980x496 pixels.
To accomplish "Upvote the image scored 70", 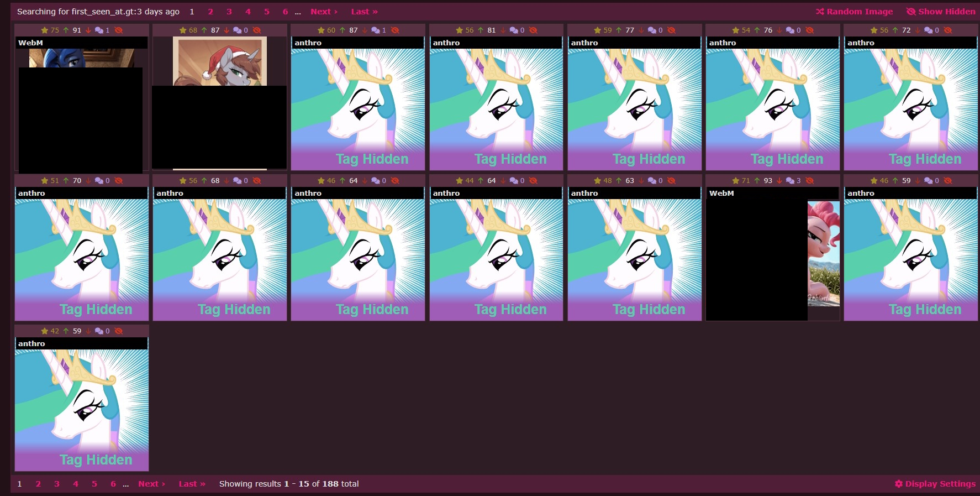I will 66,181.
